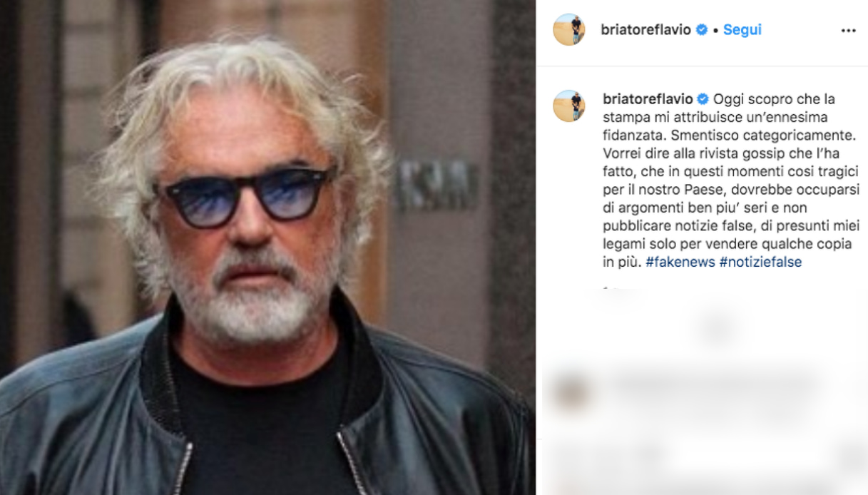Click the blurred icon at the right edge of the action bar
This screenshot has height=495, width=868.
click(853, 458)
